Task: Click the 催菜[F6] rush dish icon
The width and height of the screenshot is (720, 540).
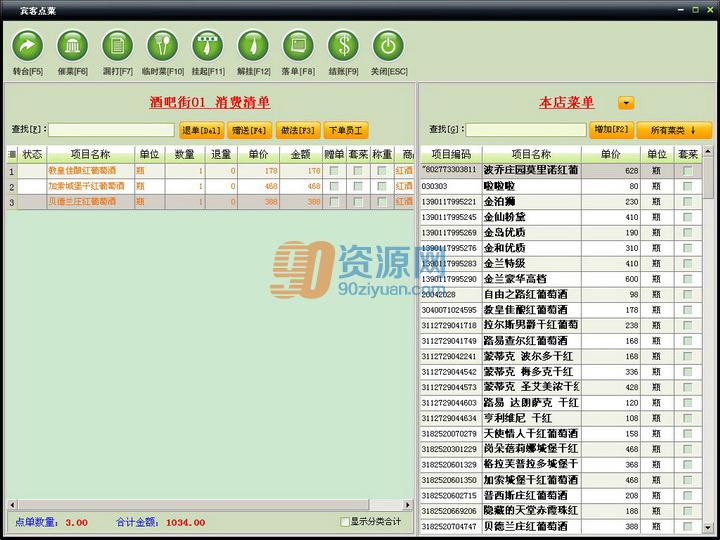Action: [73, 45]
